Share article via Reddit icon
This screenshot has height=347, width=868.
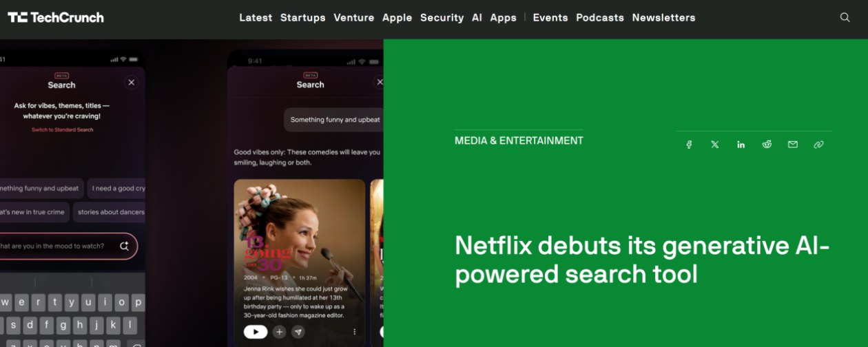coord(767,145)
